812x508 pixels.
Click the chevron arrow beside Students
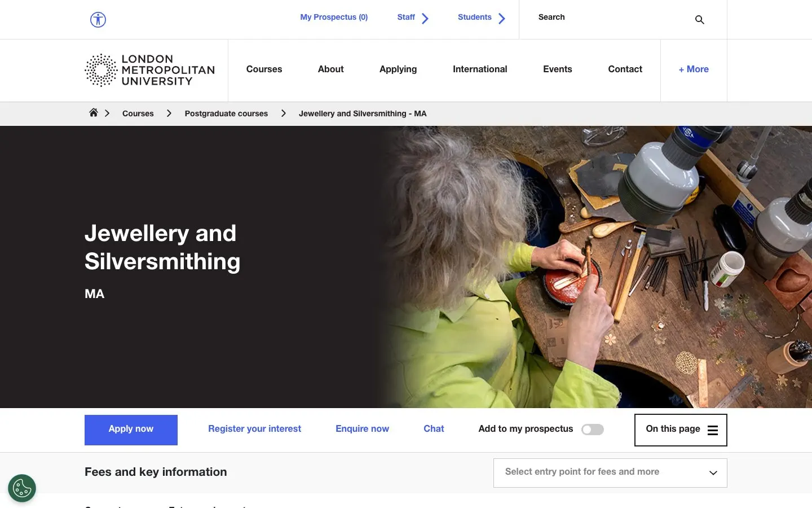tap(502, 19)
